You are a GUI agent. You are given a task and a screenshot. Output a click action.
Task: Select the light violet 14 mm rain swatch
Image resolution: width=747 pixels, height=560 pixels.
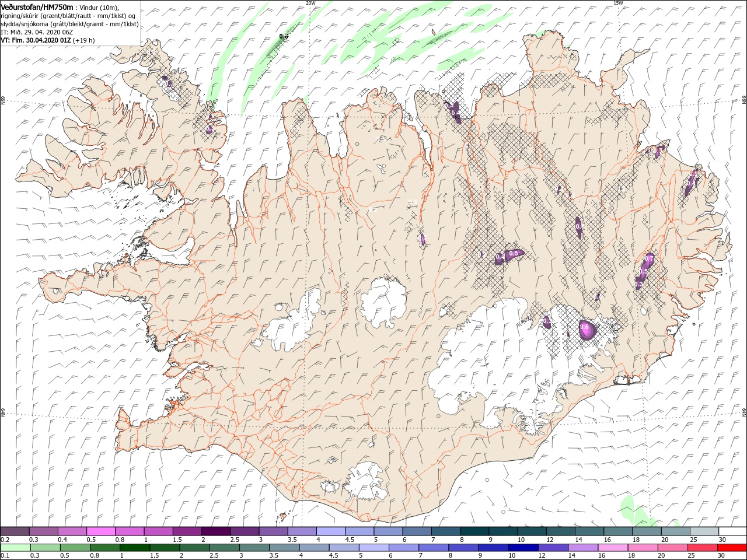coord(582,548)
